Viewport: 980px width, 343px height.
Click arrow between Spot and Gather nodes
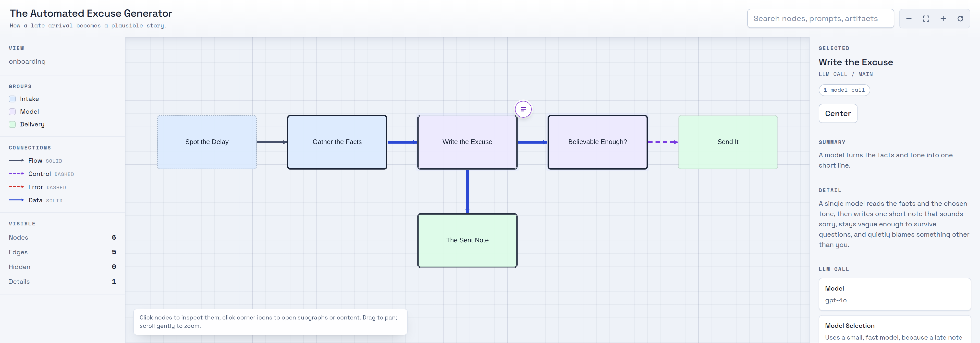coord(272,142)
